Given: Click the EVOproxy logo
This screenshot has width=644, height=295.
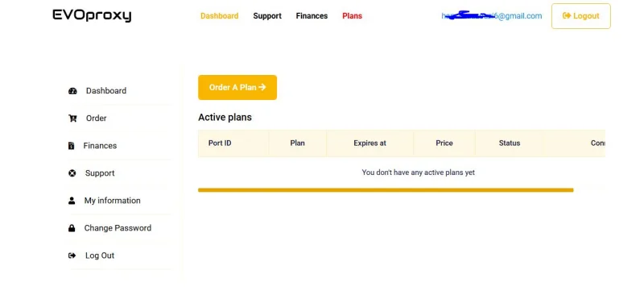Looking at the screenshot, I should click(x=92, y=15).
